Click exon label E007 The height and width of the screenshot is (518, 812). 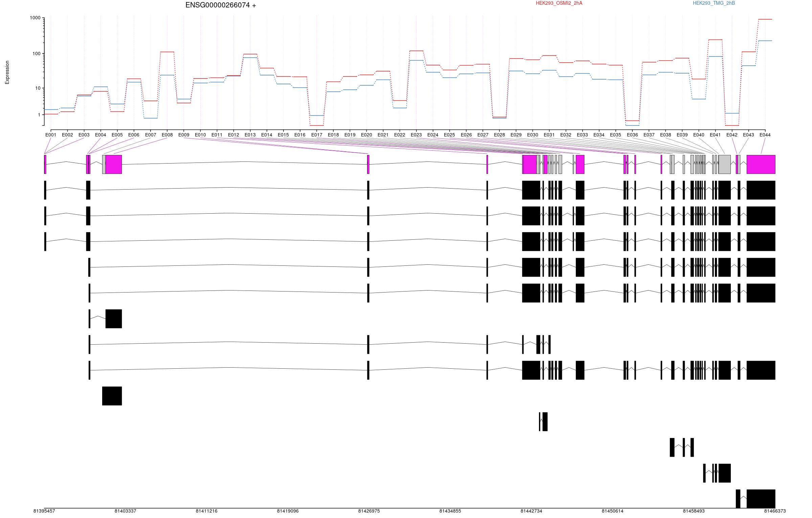[x=151, y=135]
